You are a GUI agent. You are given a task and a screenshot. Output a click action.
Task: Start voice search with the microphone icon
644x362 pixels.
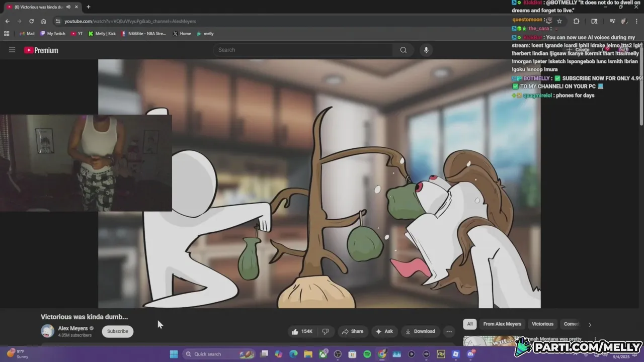[x=426, y=50]
